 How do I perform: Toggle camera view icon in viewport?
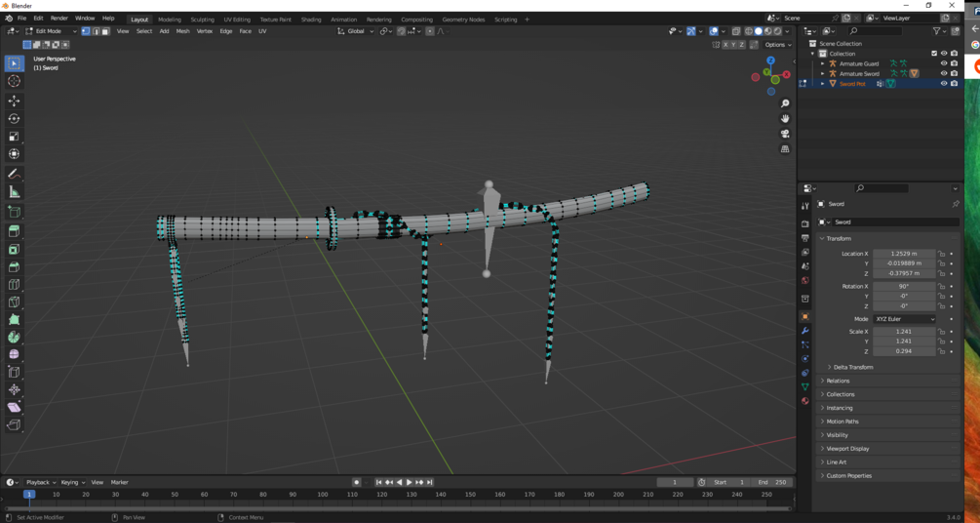coord(785,134)
